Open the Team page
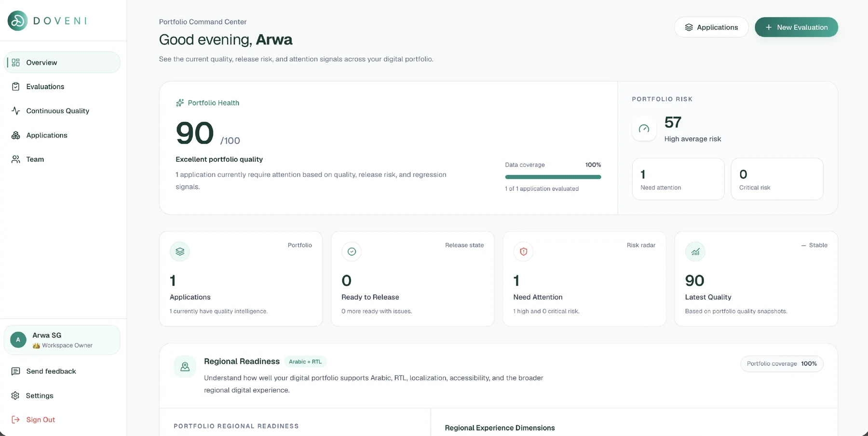The width and height of the screenshot is (868, 436). pos(62,159)
